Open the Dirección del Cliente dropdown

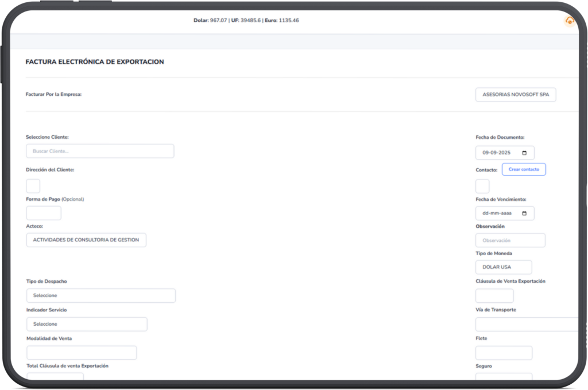click(33, 186)
